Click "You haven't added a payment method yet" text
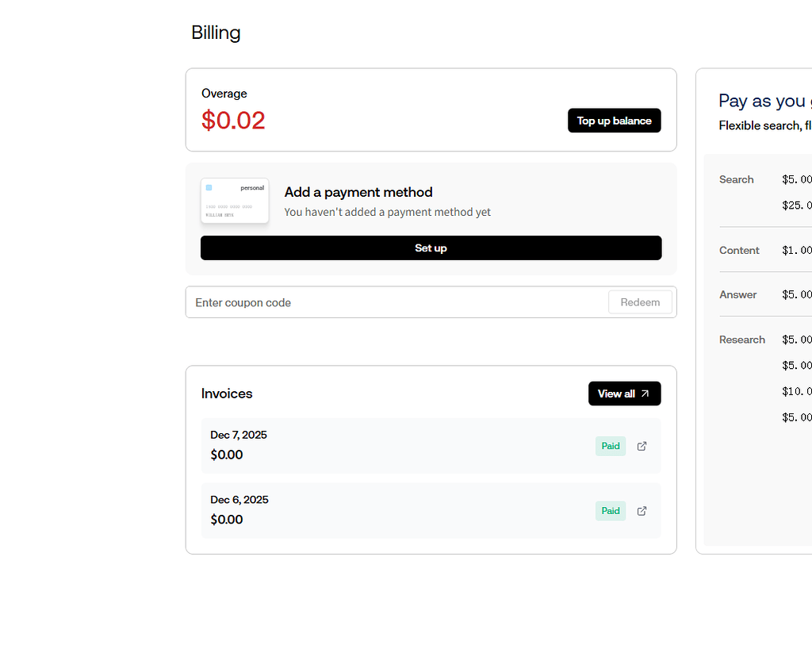Viewport: 812px width, 649px height. (x=387, y=213)
